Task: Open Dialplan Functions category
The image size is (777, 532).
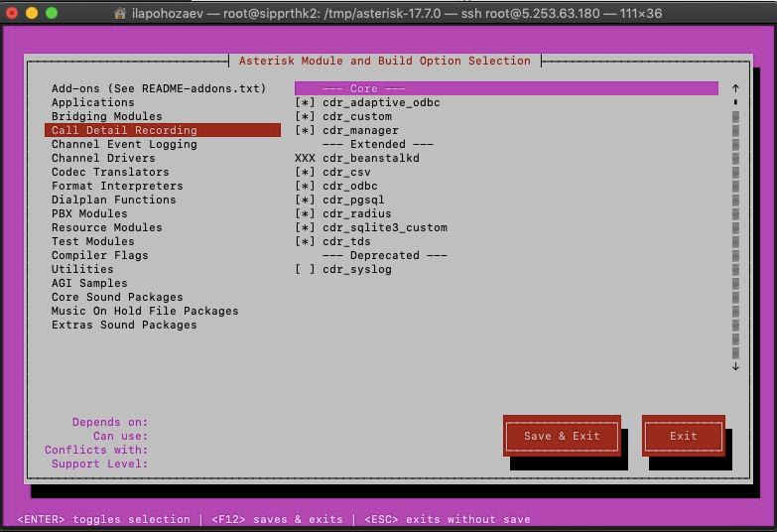Action: 113,199
